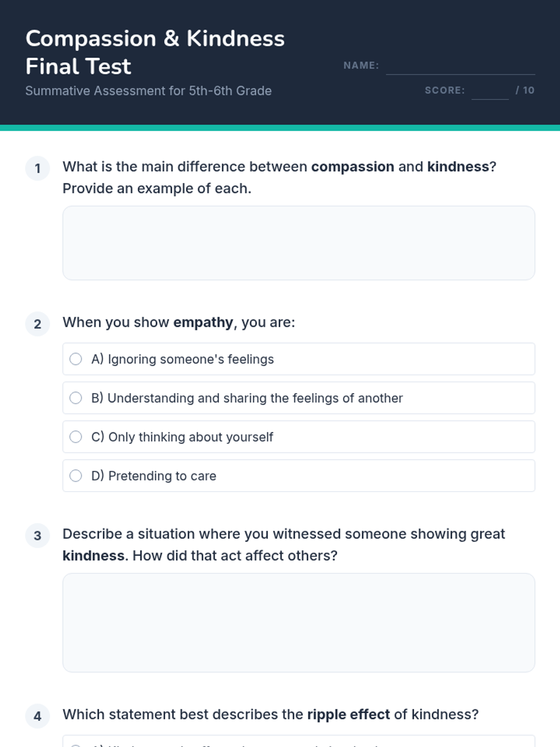Click the bold phrase ripple effect
The image size is (560, 747).
point(348,714)
